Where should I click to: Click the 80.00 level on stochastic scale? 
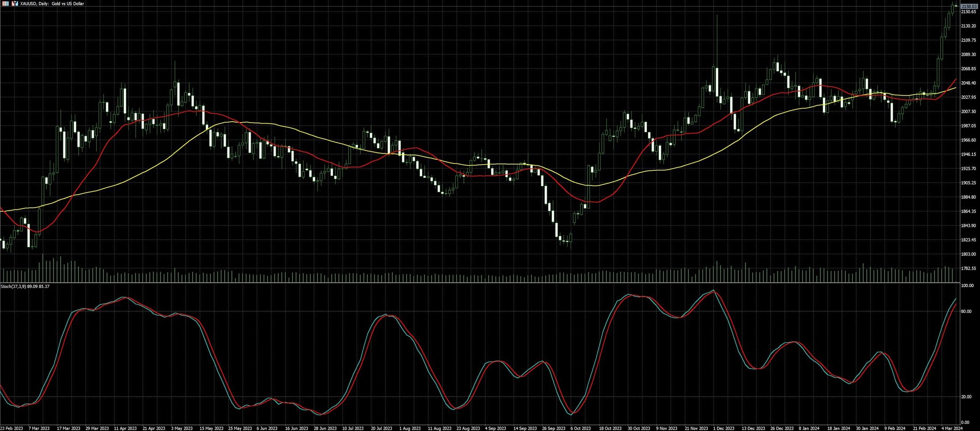pos(966,311)
